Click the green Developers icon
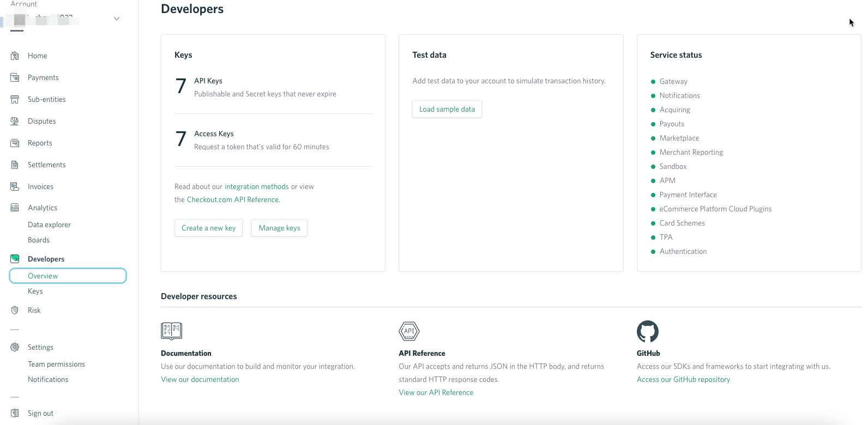868x425 pixels. [x=15, y=259]
